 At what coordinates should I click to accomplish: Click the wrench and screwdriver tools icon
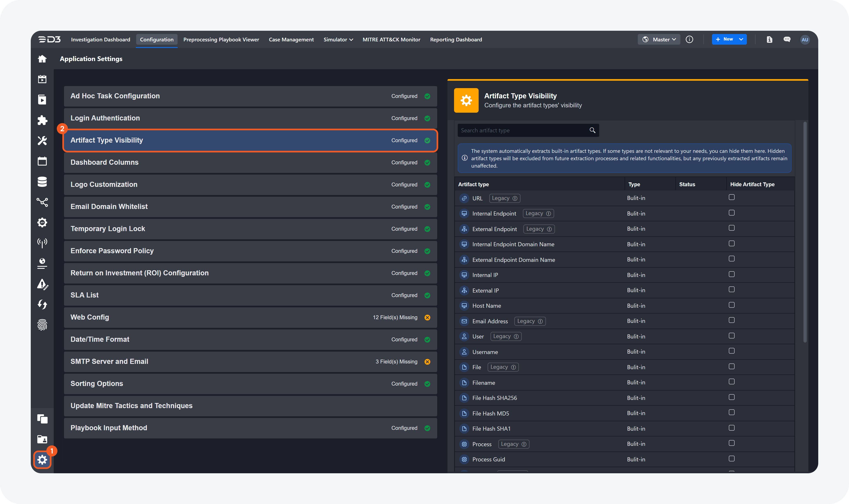(x=42, y=141)
